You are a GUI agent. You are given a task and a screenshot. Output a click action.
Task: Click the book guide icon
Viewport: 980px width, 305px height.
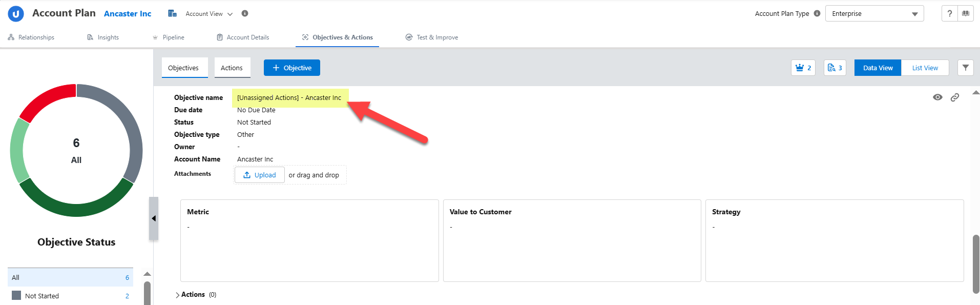(x=966, y=14)
